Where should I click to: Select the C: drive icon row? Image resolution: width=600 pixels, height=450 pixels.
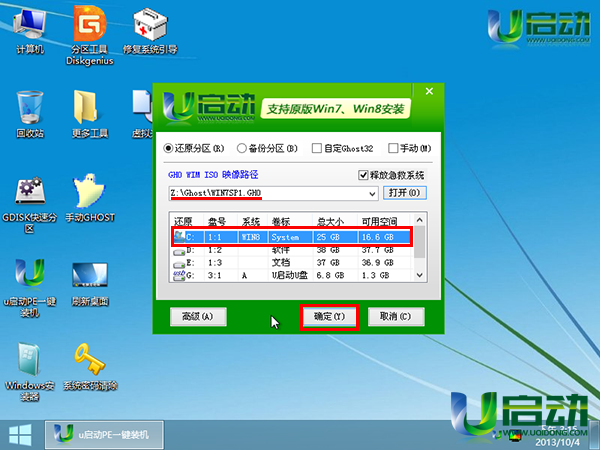292,237
